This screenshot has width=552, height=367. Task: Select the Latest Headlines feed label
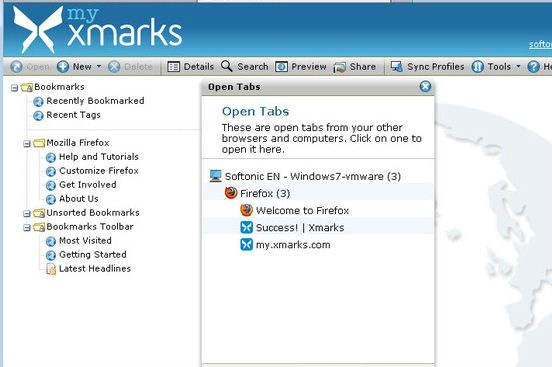(x=95, y=269)
